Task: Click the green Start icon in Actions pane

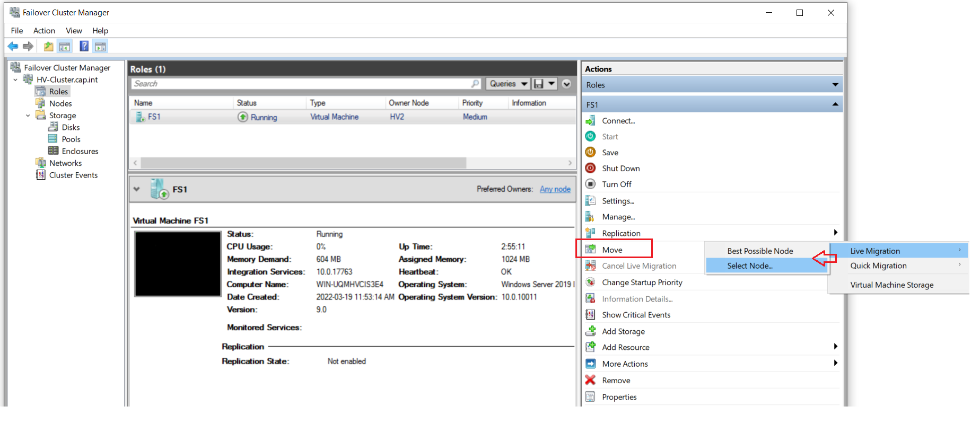Action: click(x=590, y=136)
